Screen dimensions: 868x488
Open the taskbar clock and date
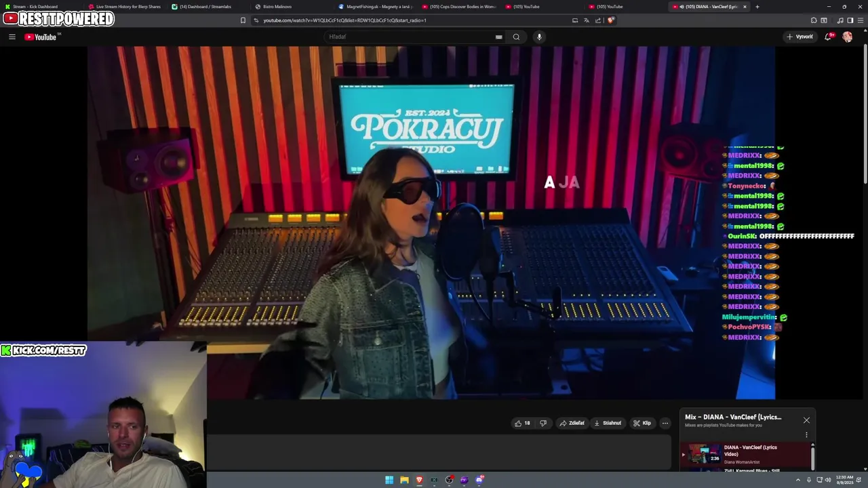point(845,479)
